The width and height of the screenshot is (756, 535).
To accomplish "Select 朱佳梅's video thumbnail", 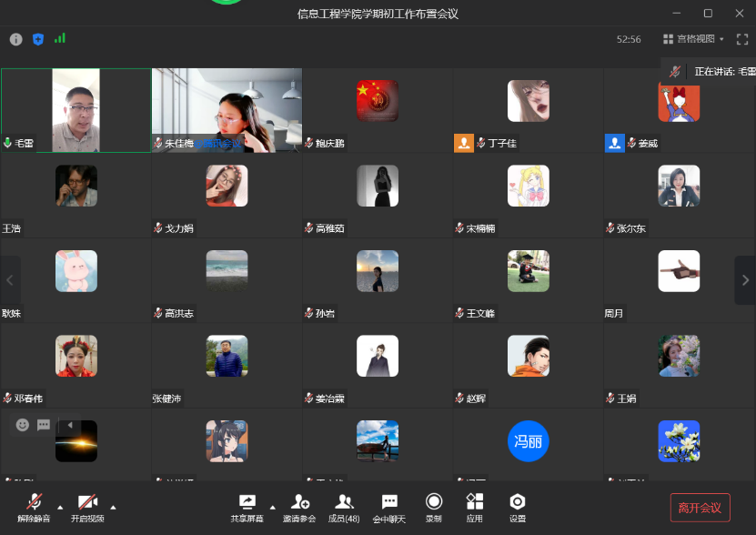I will [x=227, y=109].
